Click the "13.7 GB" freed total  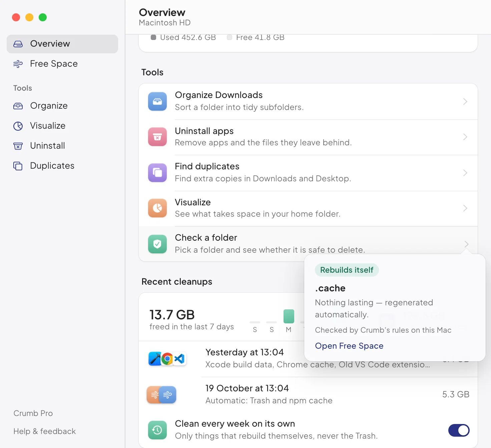pos(172,315)
